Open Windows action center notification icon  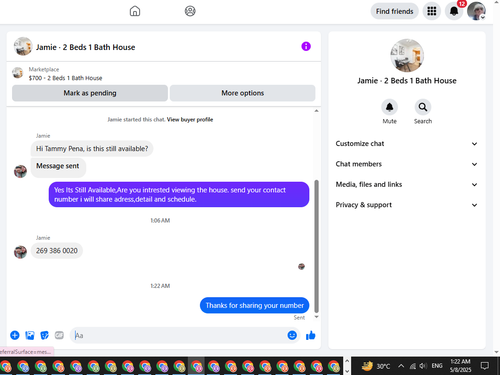(x=485, y=366)
